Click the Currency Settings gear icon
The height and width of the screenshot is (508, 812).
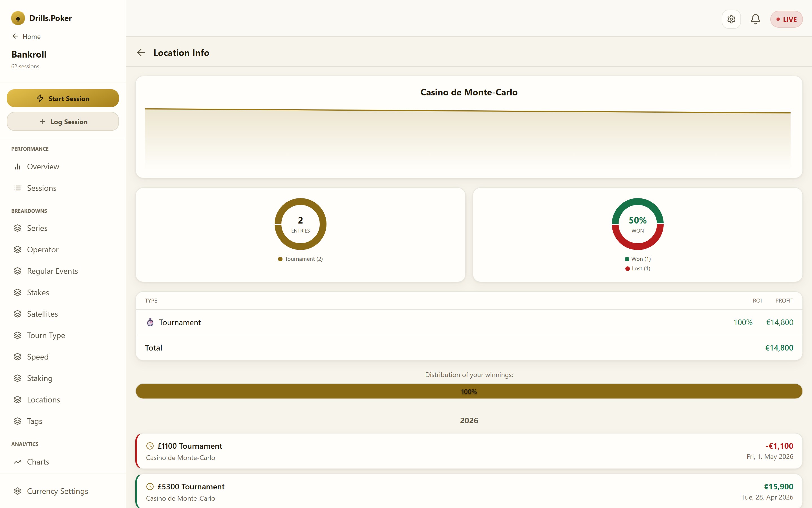click(17, 491)
